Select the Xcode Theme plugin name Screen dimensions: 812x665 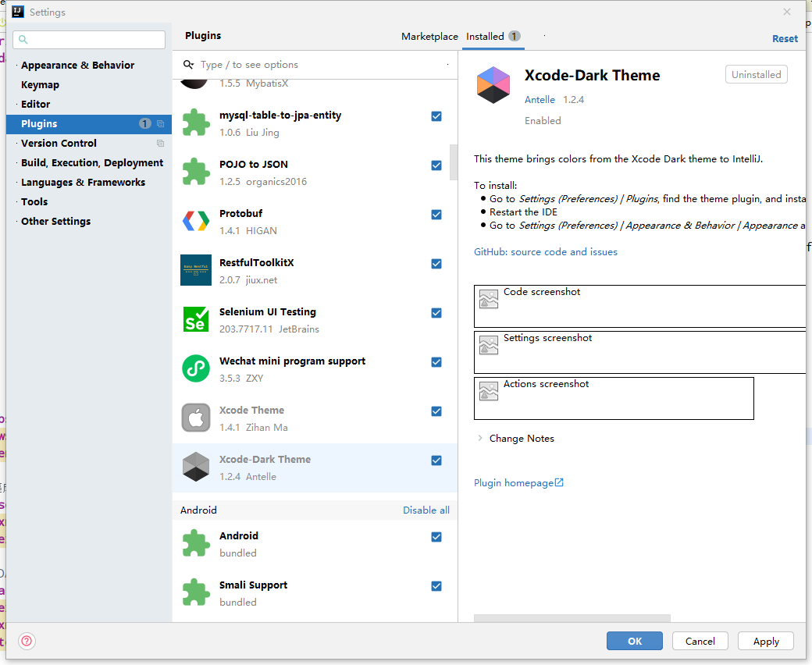tap(251, 411)
